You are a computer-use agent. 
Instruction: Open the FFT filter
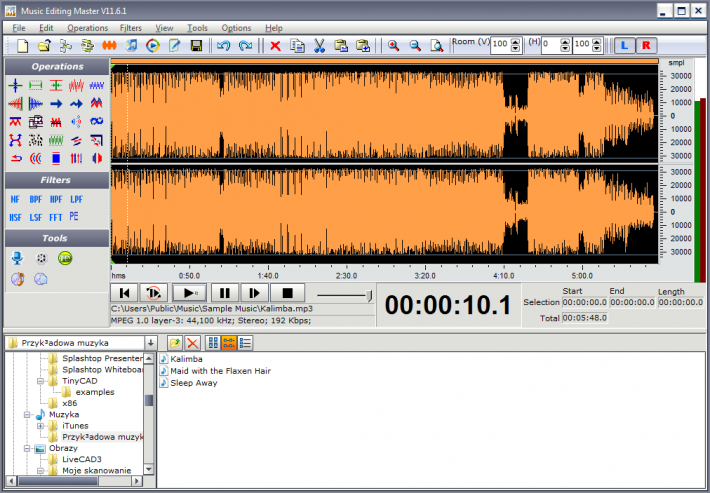coord(56,217)
